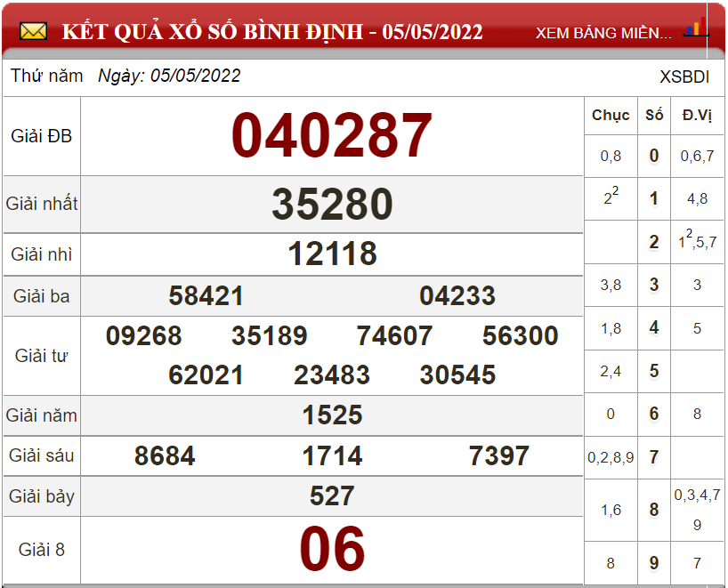Click the "Giải tư" row label
Image resolution: width=728 pixels, height=588 pixels.
pyautogui.click(x=41, y=356)
